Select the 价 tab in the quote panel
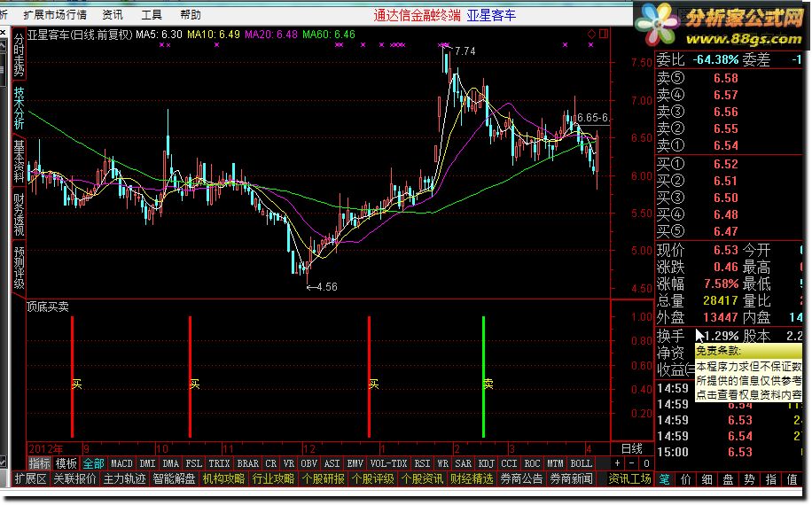This screenshot has height=505, width=812. (685, 479)
